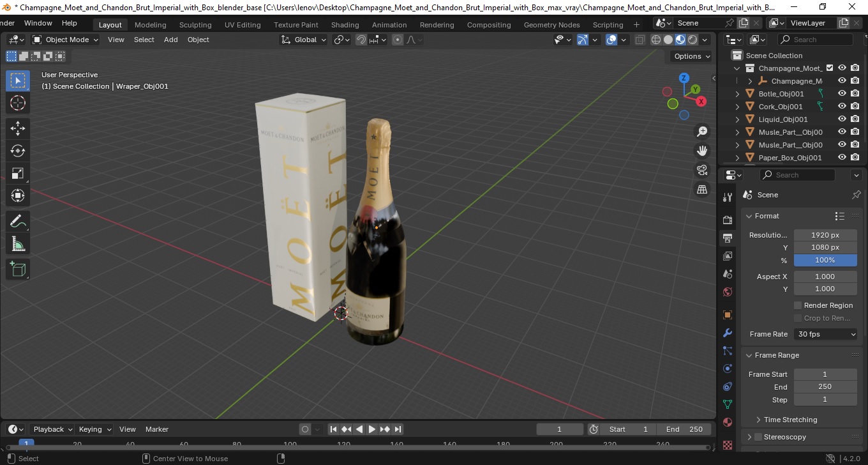Image resolution: width=868 pixels, height=465 pixels.
Task: Expand the Time Stretching subpanel
Action: pyautogui.click(x=758, y=420)
